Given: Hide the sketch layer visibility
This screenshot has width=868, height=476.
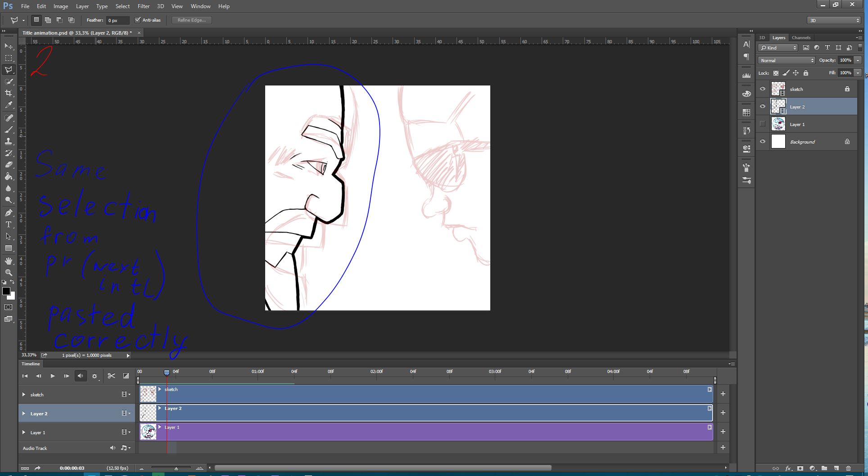Looking at the screenshot, I should pos(762,89).
